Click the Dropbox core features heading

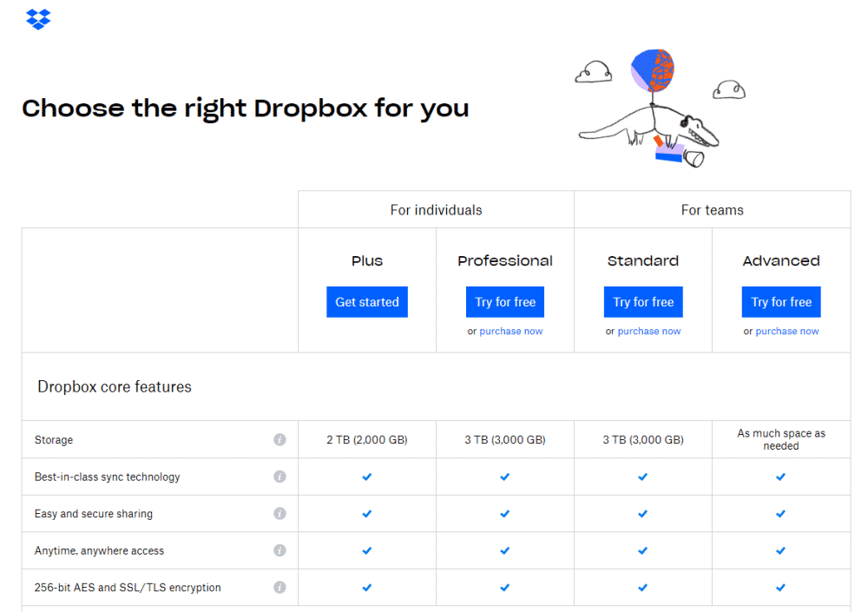115,386
